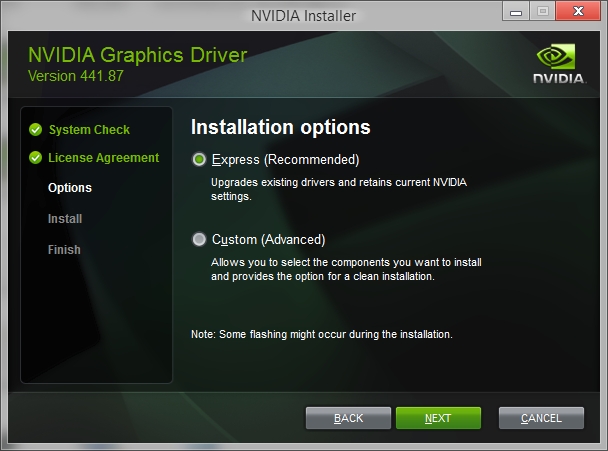Click the NVIDIA Installer title bar text

click(x=303, y=16)
